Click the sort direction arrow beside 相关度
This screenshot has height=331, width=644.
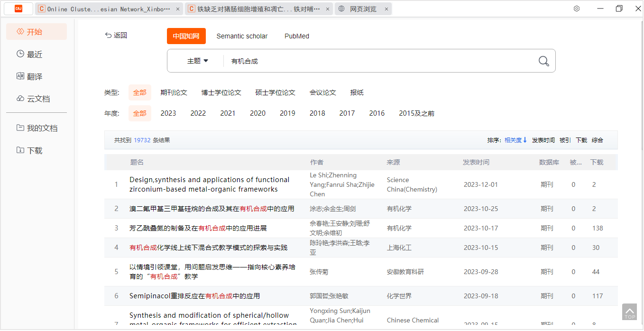click(525, 140)
